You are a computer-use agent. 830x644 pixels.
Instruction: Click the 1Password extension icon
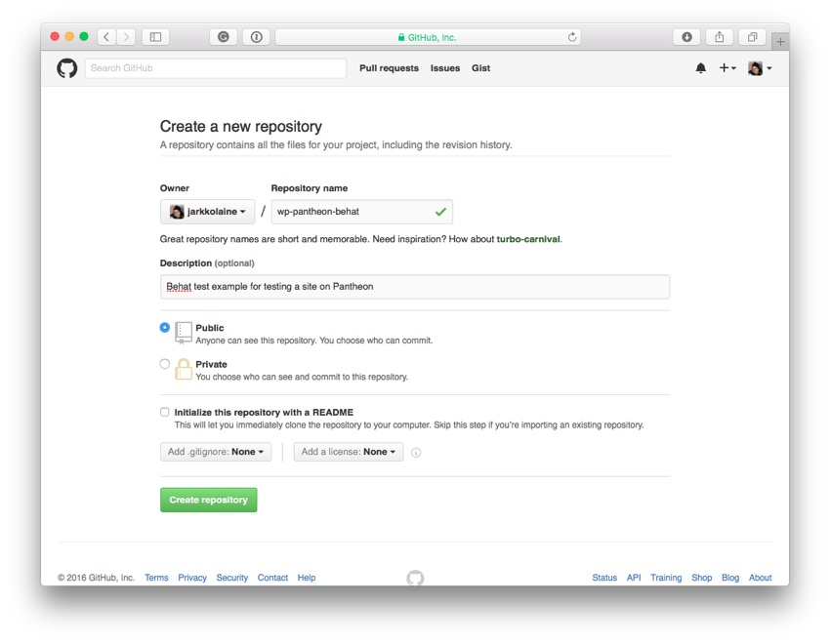coord(256,36)
